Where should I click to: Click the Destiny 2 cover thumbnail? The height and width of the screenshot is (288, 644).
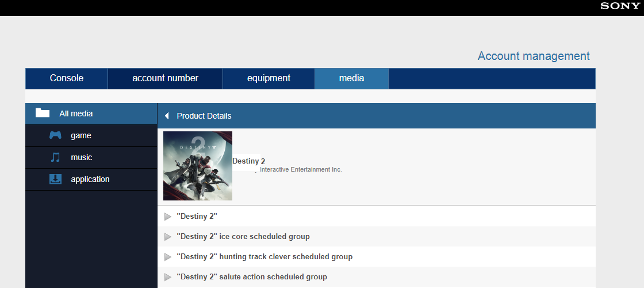coord(198,166)
